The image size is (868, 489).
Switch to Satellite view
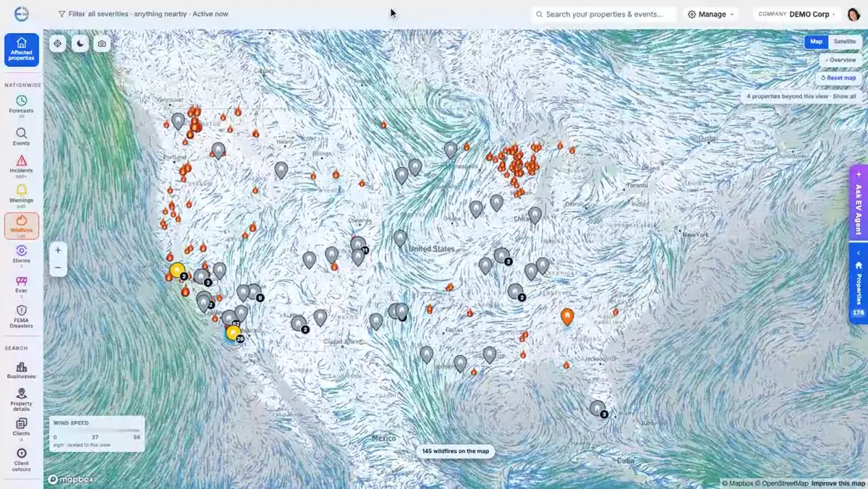pos(844,41)
